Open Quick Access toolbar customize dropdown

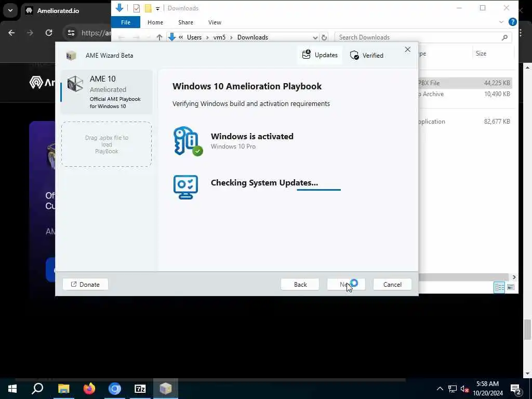[157, 8]
